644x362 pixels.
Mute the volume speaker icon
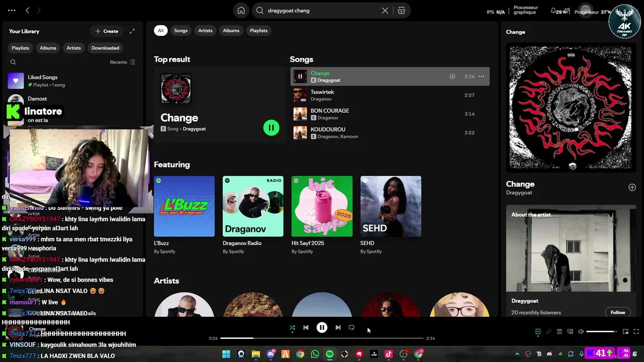581,332
